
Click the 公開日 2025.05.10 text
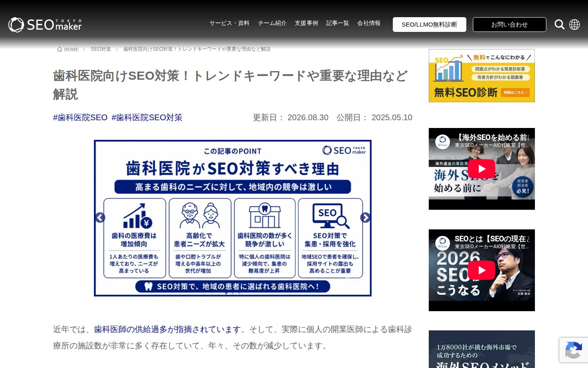pos(374,117)
